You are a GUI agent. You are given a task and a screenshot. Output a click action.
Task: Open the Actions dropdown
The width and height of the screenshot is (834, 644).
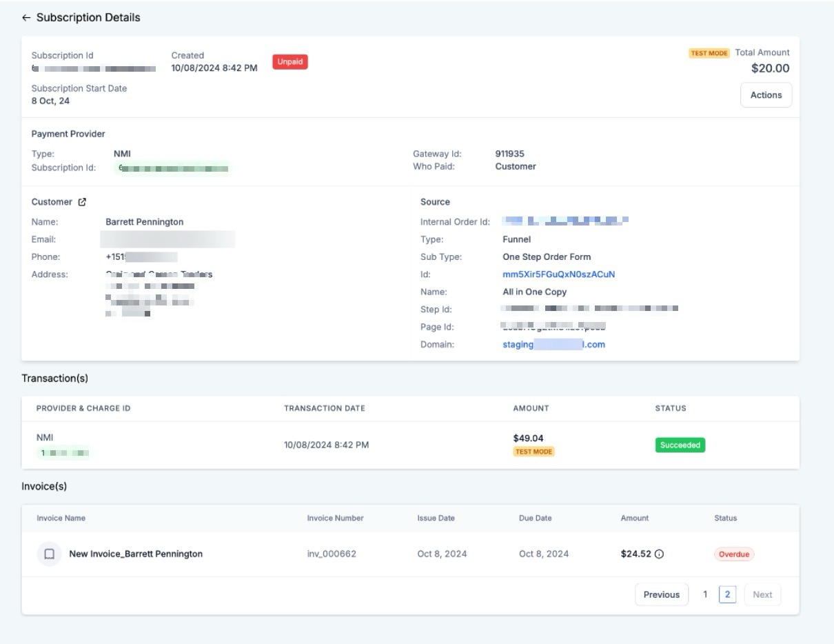766,95
